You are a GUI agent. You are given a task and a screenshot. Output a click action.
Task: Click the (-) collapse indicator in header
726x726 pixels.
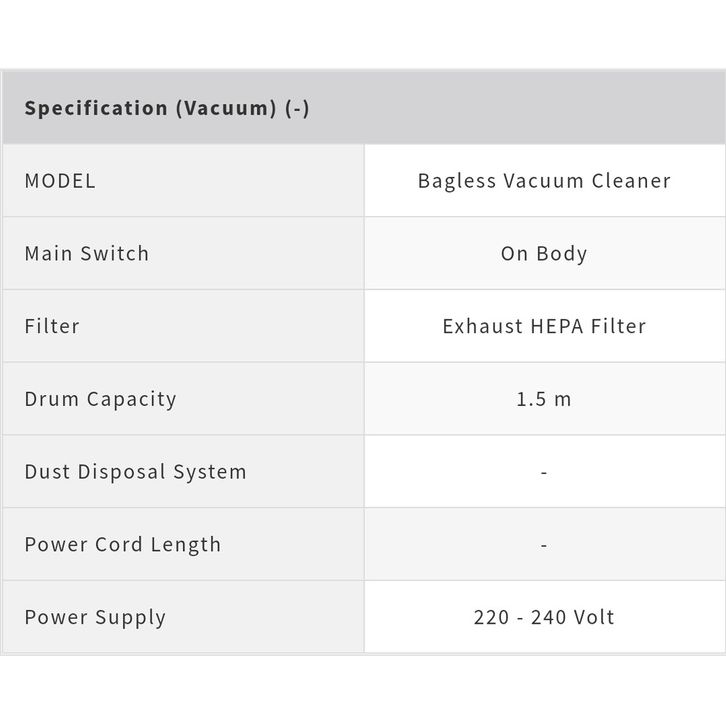pyautogui.click(x=297, y=108)
